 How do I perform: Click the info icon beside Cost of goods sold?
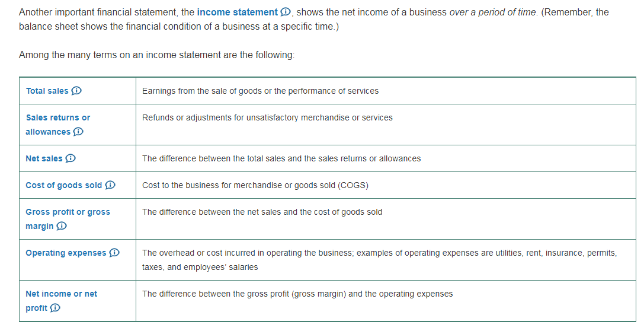click(110, 185)
